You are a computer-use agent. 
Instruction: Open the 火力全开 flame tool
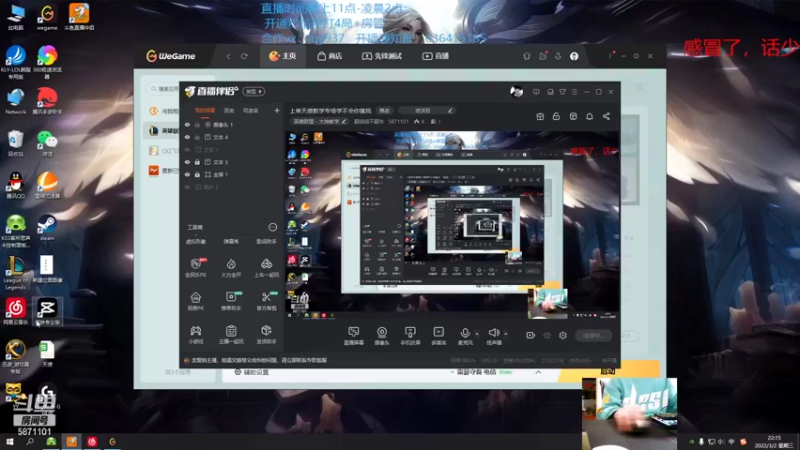pyautogui.click(x=231, y=267)
